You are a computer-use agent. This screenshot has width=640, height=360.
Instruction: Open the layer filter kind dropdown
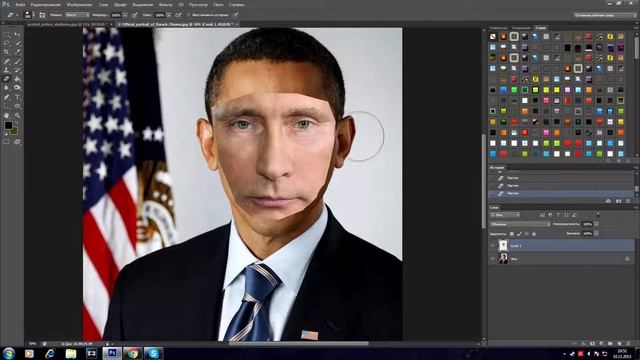(x=505, y=215)
